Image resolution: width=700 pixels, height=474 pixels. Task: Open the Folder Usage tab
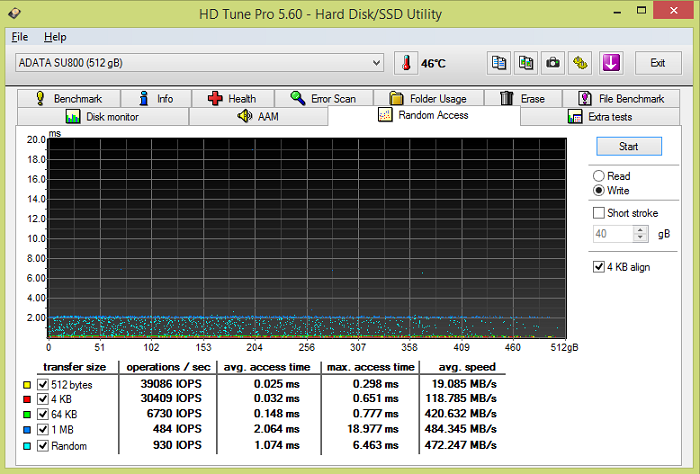tap(428, 99)
